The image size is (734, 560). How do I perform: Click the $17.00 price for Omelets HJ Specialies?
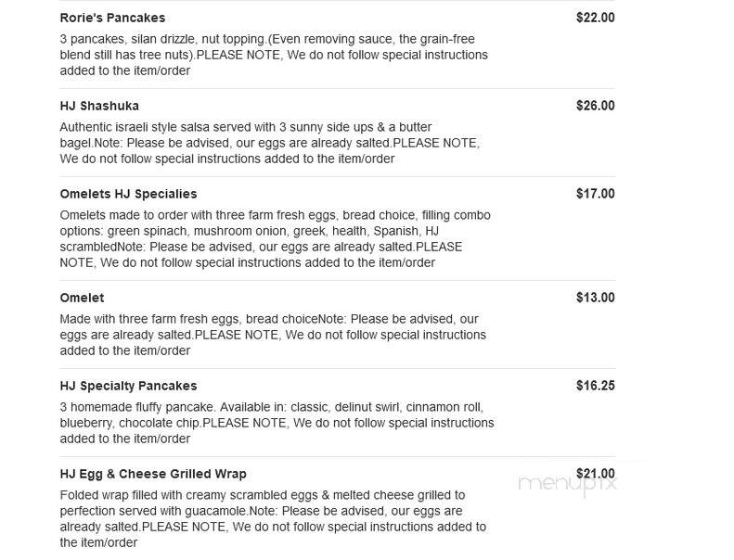click(x=596, y=194)
